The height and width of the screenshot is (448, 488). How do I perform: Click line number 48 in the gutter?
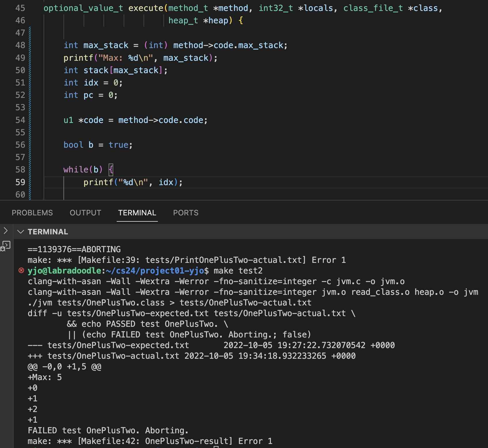(20, 45)
